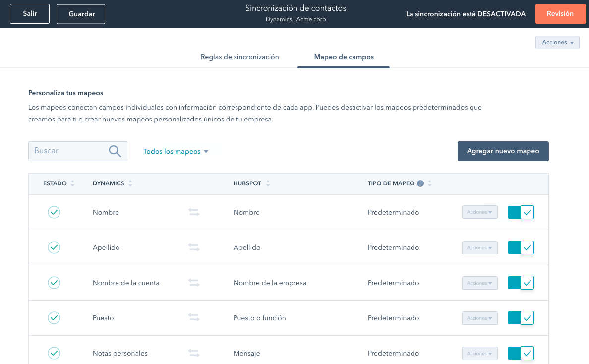Turn off the Apellido mapping toggle
The image size is (589, 364).
click(x=521, y=247)
